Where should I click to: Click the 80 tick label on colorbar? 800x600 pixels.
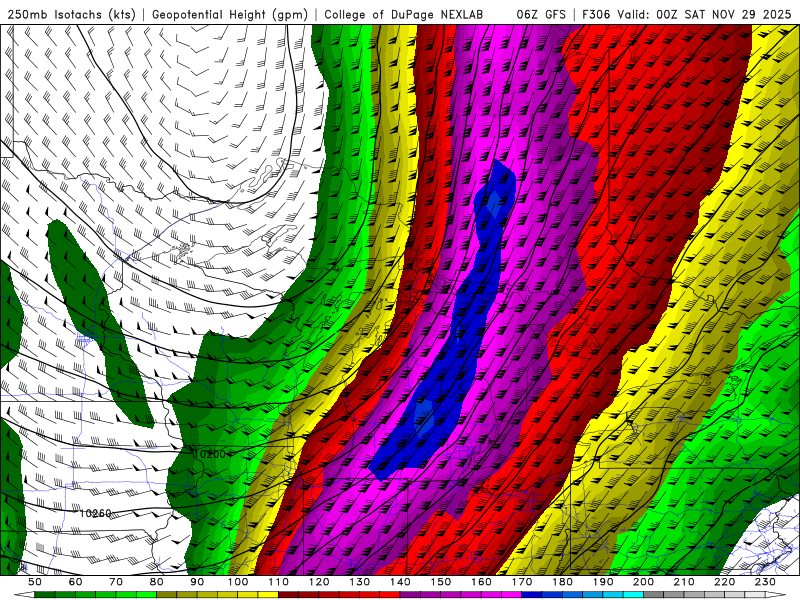157,582
